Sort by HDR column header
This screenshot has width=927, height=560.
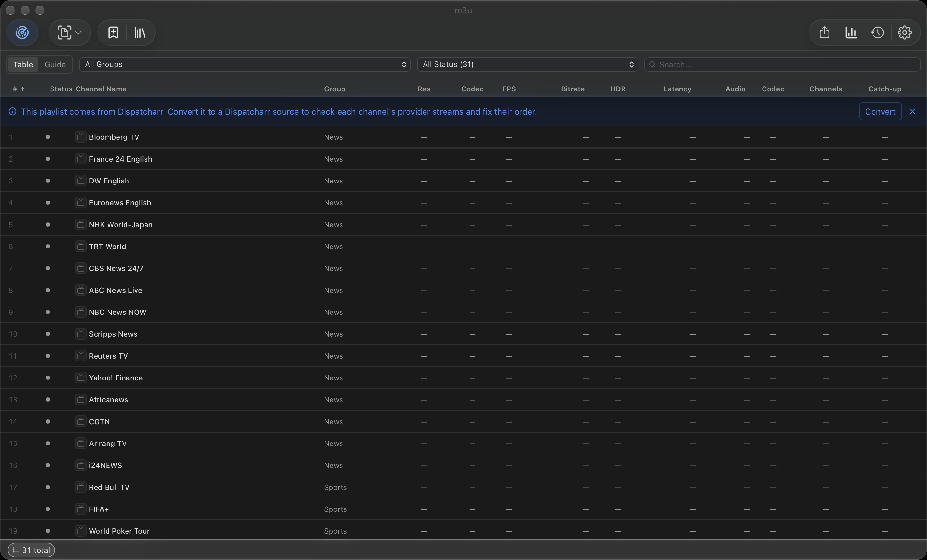click(x=617, y=89)
